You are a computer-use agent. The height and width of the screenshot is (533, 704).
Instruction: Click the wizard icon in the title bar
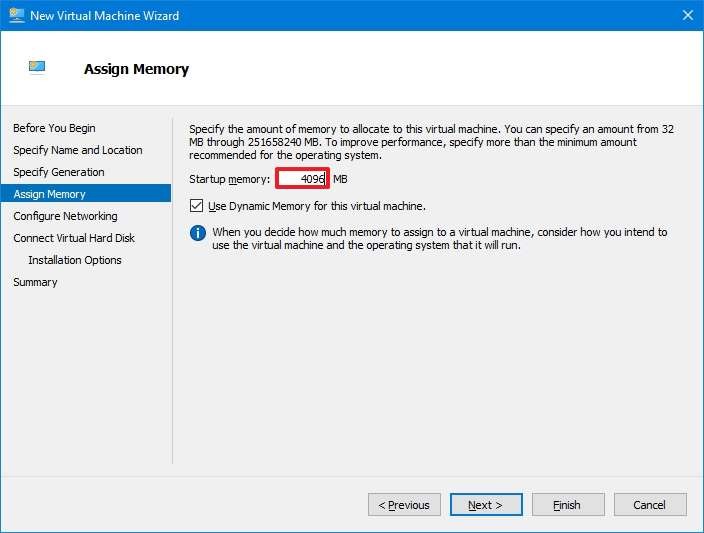point(17,15)
